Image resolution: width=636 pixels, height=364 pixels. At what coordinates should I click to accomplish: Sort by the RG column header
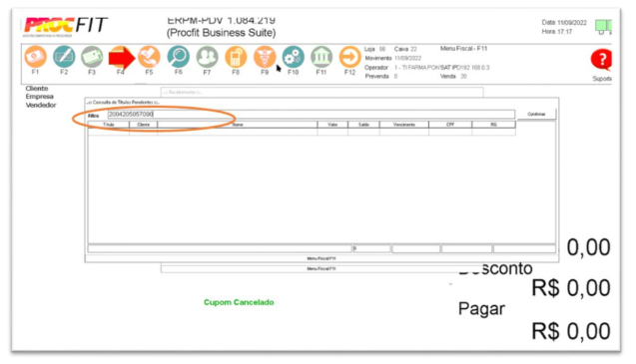(x=493, y=125)
